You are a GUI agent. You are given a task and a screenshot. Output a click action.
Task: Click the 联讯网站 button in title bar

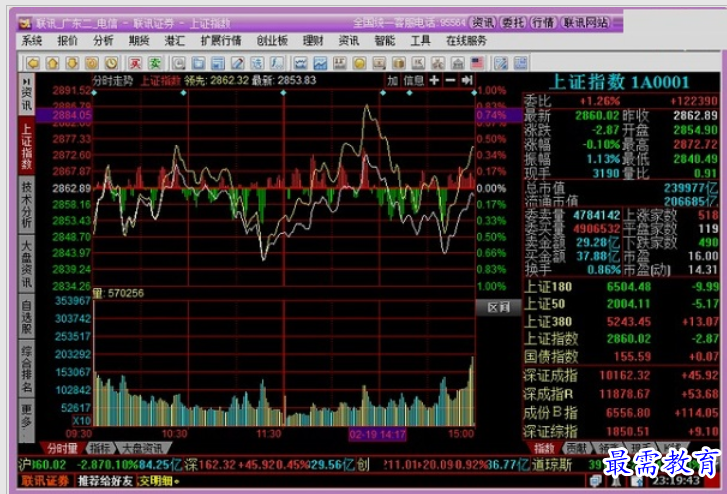(x=586, y=22)
